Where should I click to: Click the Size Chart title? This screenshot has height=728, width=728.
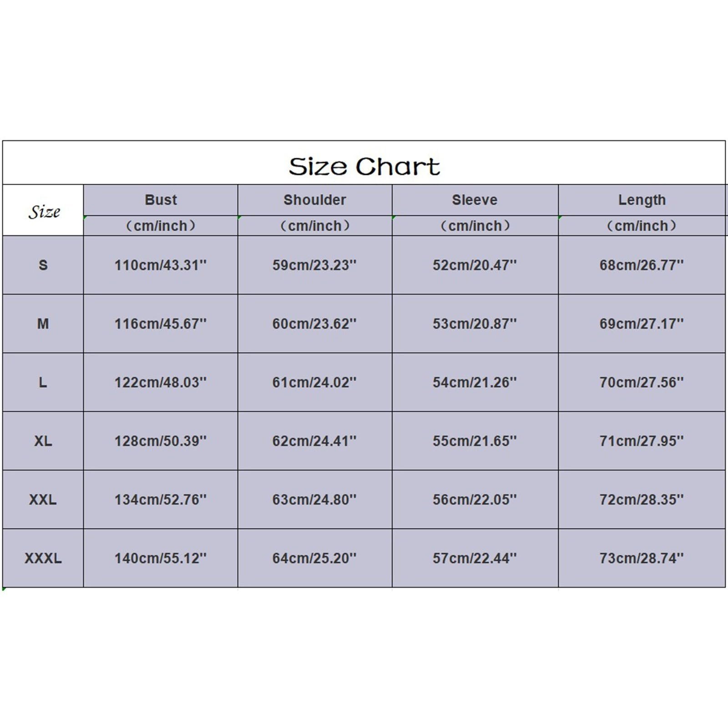(364, 166)
